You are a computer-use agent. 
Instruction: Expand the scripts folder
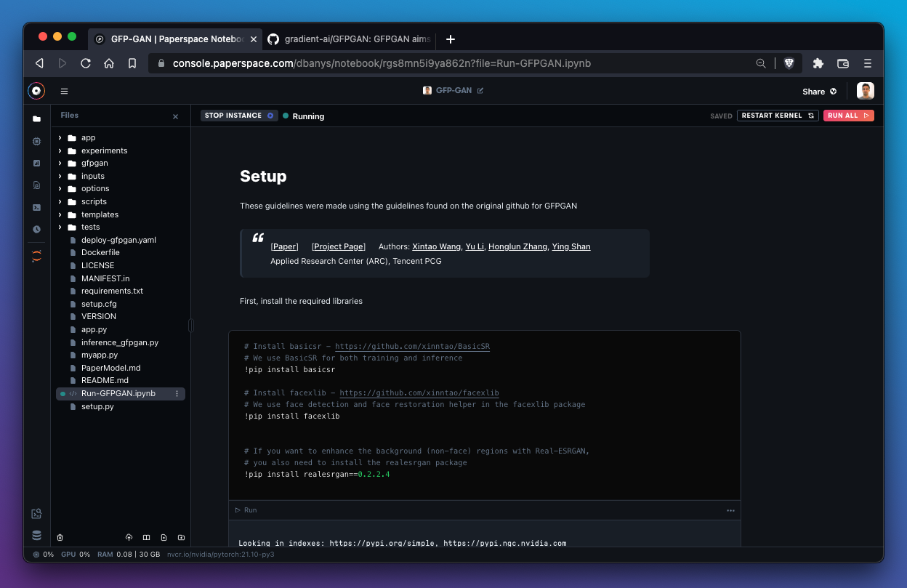[60, 201]
